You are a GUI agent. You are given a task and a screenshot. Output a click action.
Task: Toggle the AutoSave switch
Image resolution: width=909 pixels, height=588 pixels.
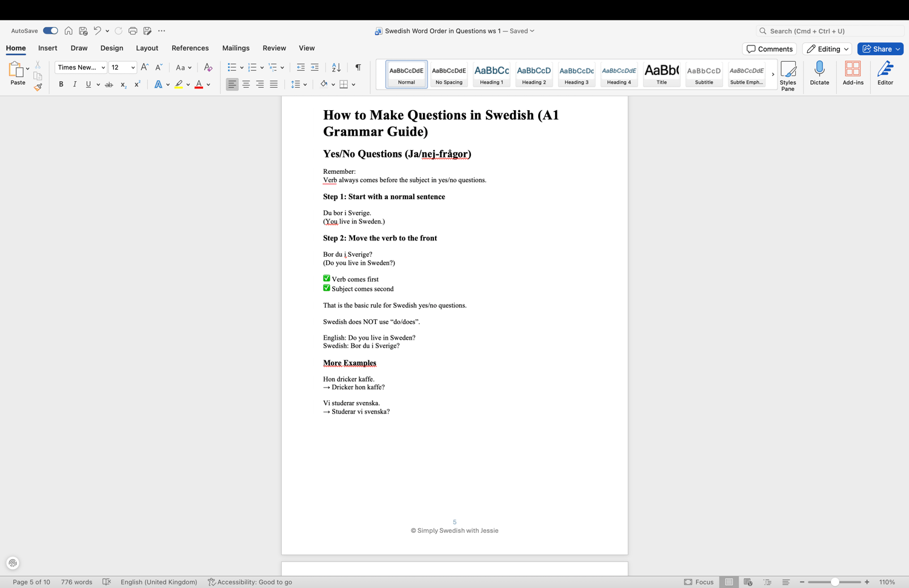[50, 31]
